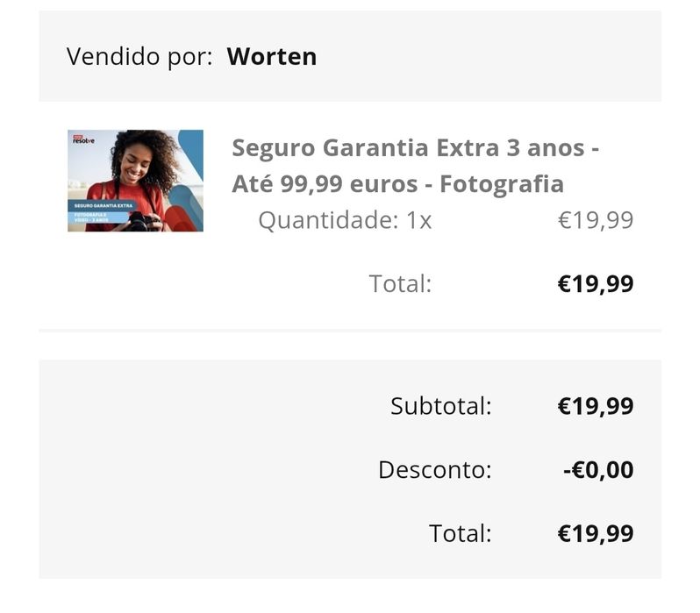Click the camera shown in the product image
Image resolution: width=700 pixels, height=613 pixels.
(140, 220)
